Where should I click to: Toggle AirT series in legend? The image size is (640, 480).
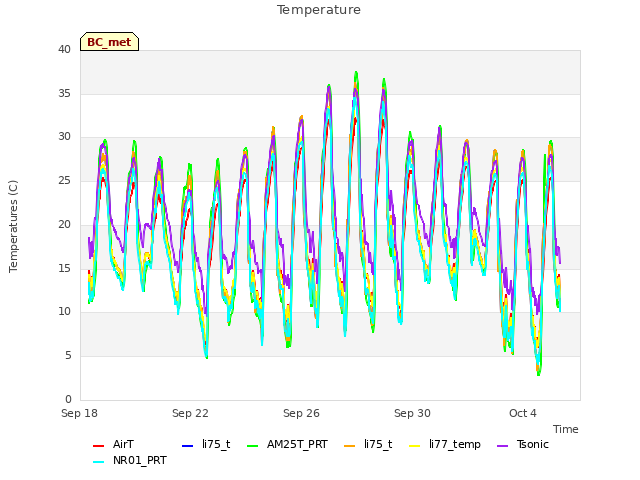(113, 444)
